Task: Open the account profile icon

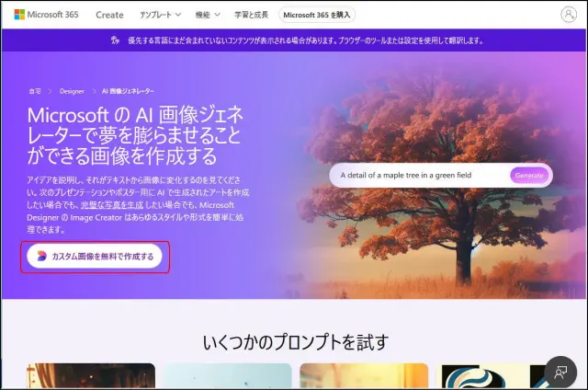Action: (569, 15)
